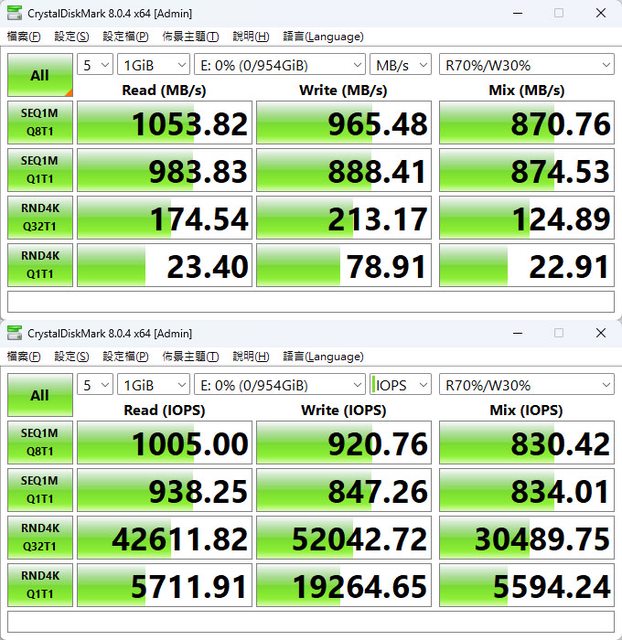Open test count dropdown in top window

click(95, 64)
